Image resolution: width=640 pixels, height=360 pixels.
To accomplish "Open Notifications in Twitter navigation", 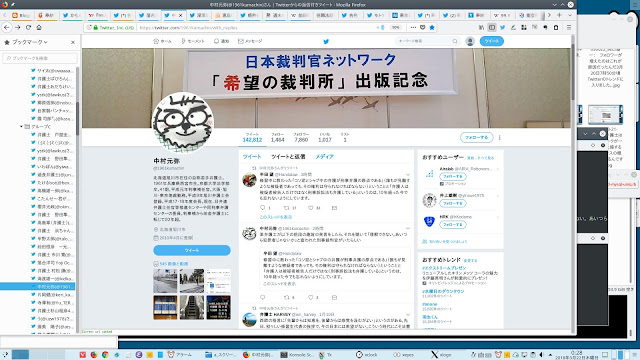I will point(222,41).
